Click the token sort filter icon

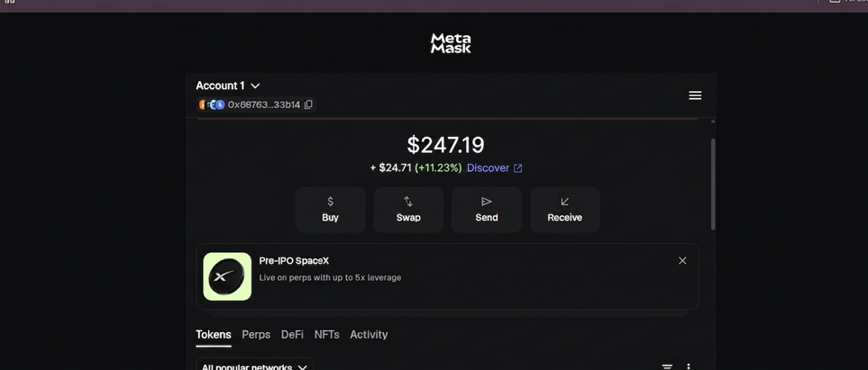point(667,366)
